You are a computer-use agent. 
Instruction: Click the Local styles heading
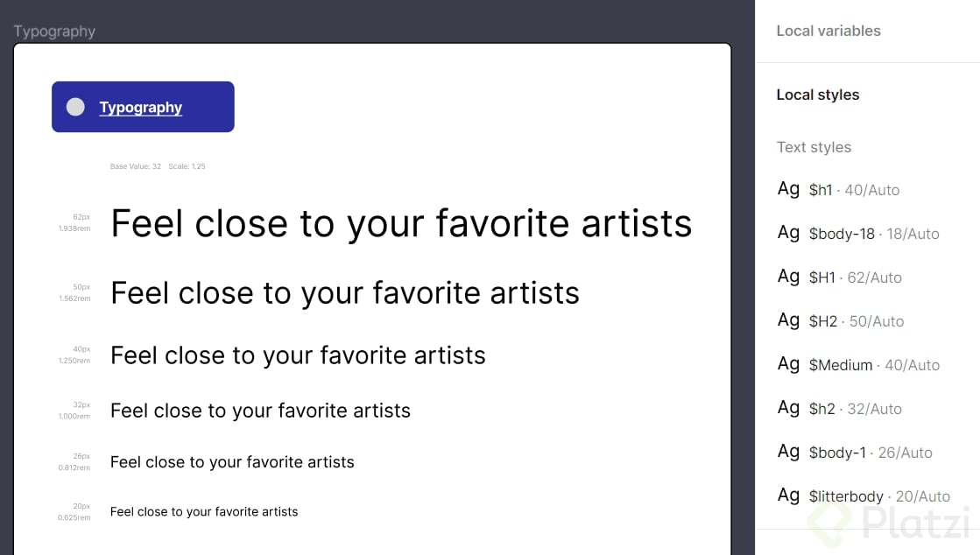coord(818,95)
